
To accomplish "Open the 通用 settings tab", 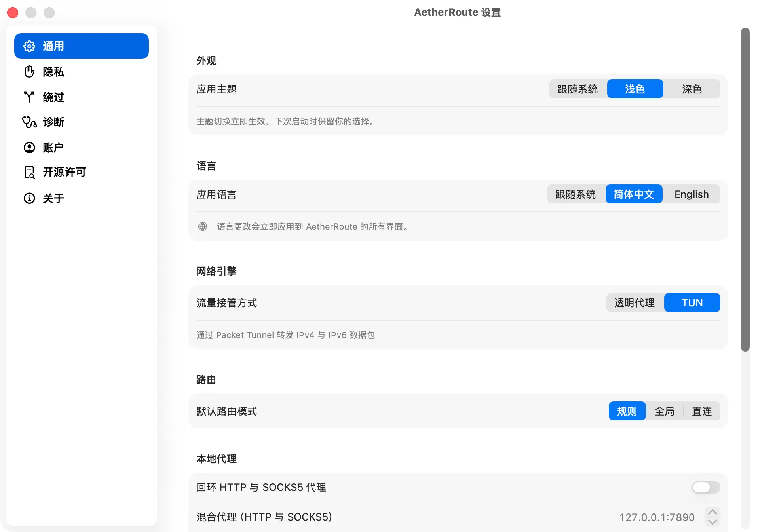I will [x=82, y=46].
